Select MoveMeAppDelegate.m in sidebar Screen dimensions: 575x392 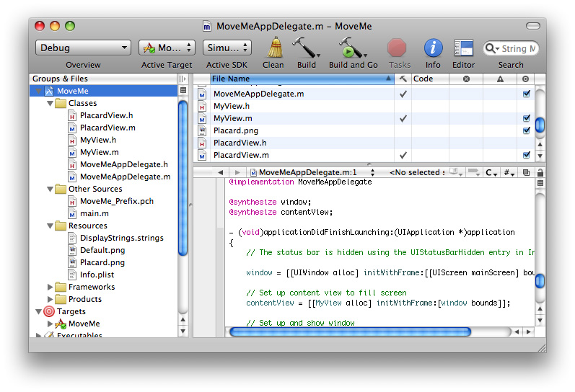[x=125, y=177]
